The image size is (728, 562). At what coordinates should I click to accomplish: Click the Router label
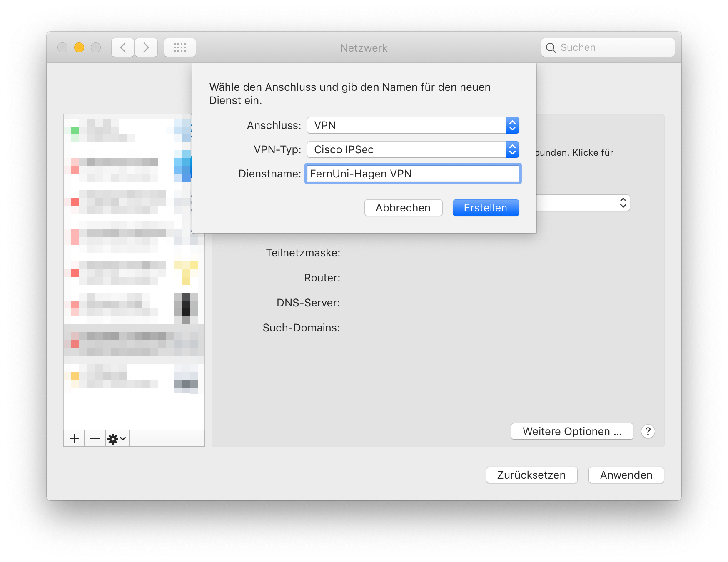(322, 278)
